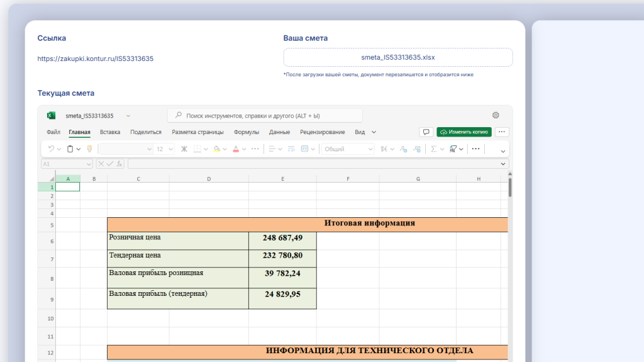Click the font color red A swatch
Image resolution: width=644 pixels, height=362 pixels.
(x=236, y=149)
